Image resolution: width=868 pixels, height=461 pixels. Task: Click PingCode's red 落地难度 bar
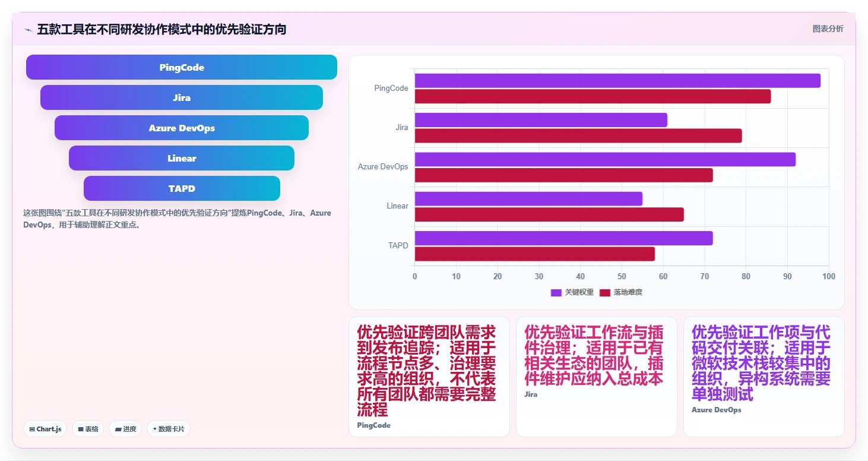pyautogui.click(x=593, y=96)
